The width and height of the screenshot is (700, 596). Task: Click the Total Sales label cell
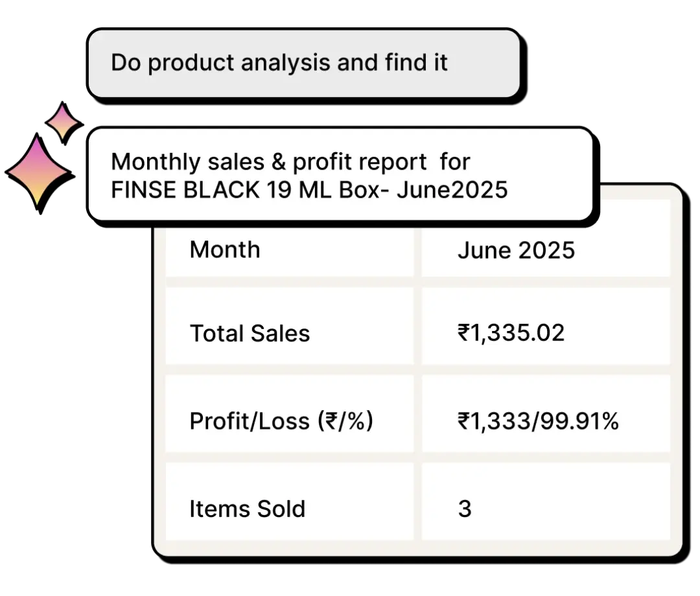click(x=289, y=334)
